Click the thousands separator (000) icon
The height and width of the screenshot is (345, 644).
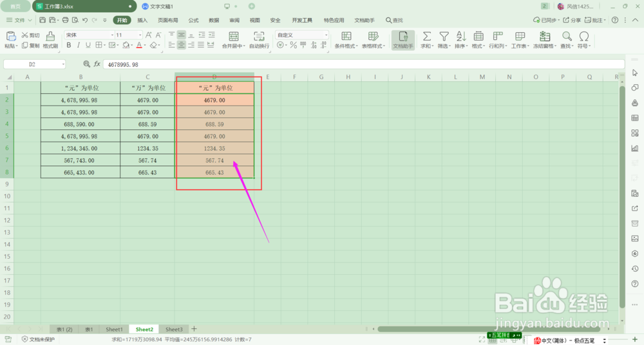(303, 45)
